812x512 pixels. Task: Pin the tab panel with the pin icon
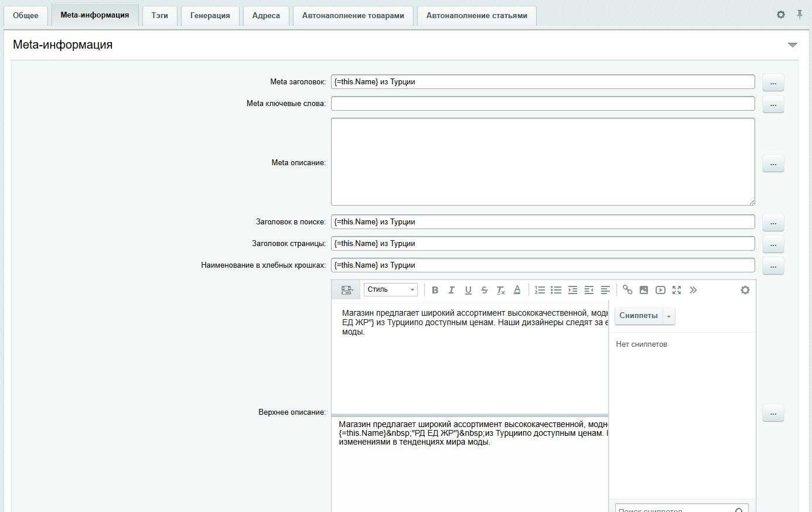(799, 15)
